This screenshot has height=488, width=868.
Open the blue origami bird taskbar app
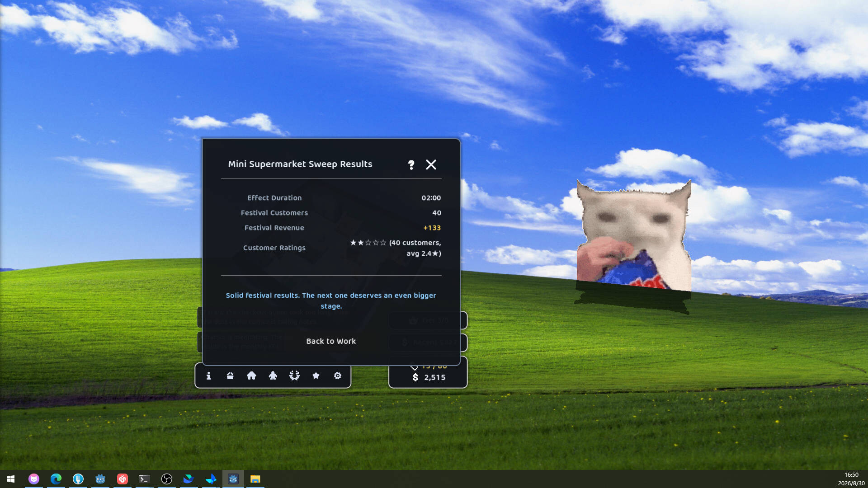pyautogui.click(x=211, y=479)
